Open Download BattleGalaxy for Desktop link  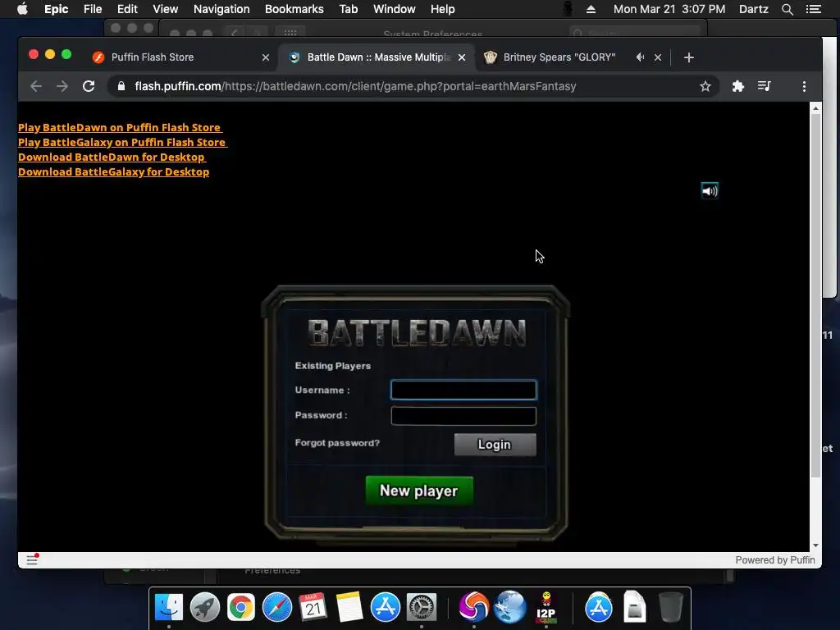pos(113,172)
